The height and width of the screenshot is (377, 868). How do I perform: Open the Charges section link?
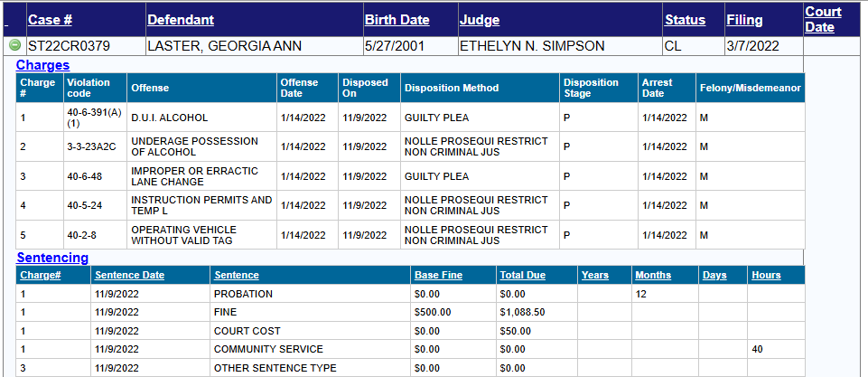[x=42, y=65]
